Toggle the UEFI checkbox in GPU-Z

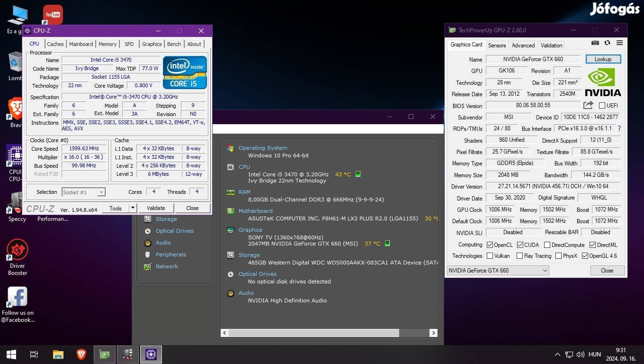602,105
